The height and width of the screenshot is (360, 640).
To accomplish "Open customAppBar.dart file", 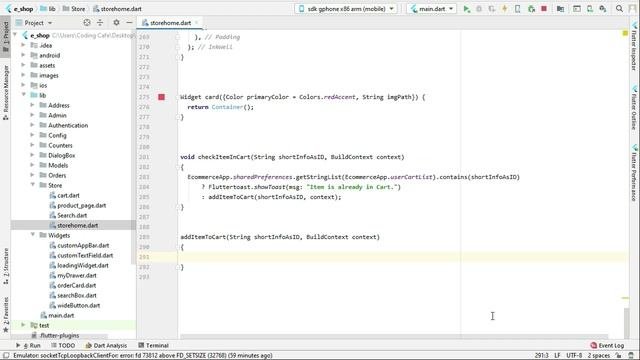I will coord(83,245).
